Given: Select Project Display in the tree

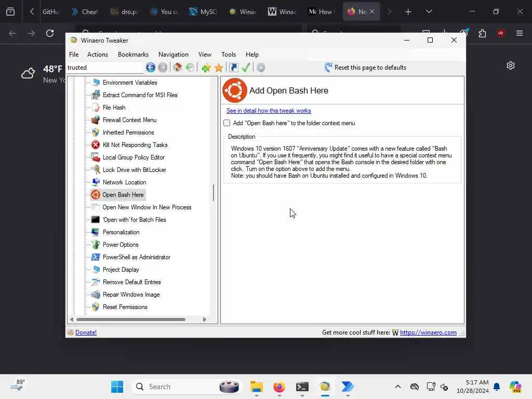Looking at the screenshot, I should coord(121,270).
